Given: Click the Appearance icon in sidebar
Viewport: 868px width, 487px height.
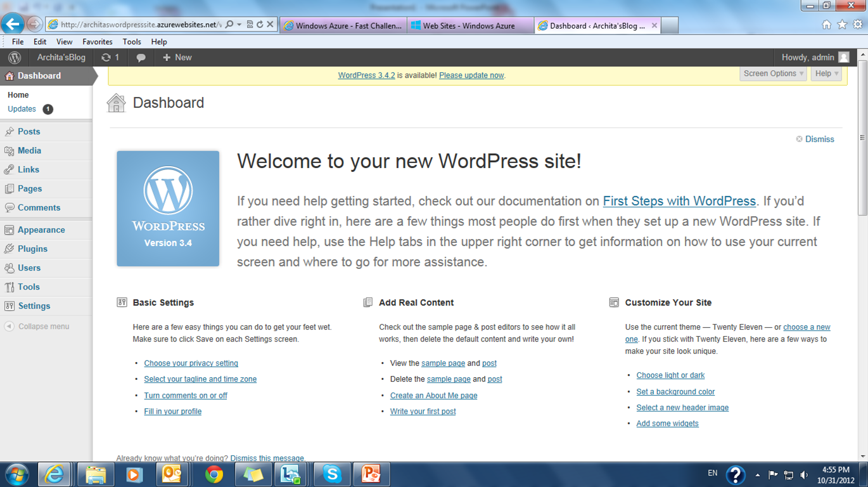Looking at the screenshot, I should [9, 230].
